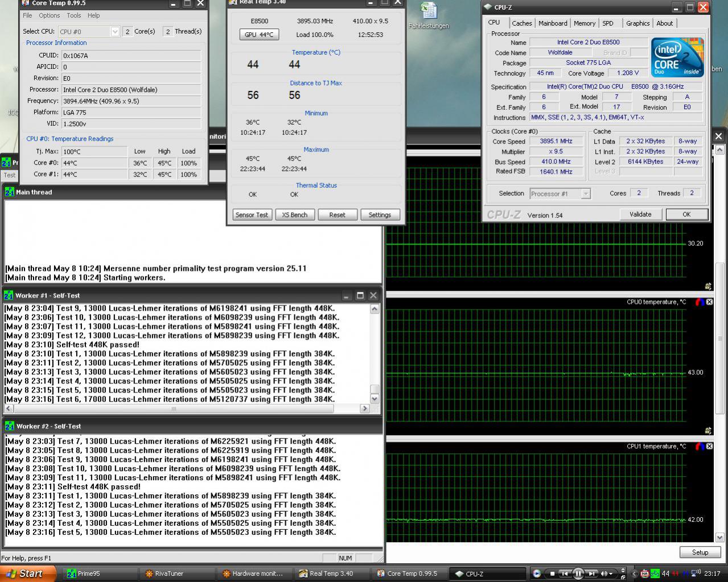Switch to the Memory tab in CPU-Z
This screenshot has height=582, width=728.
coord(585,23)
